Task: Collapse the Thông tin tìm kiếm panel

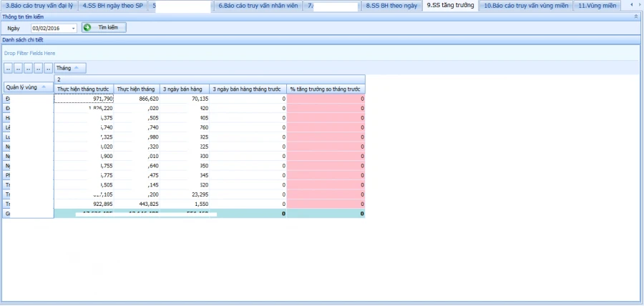Action: click(x=637, y=17)
